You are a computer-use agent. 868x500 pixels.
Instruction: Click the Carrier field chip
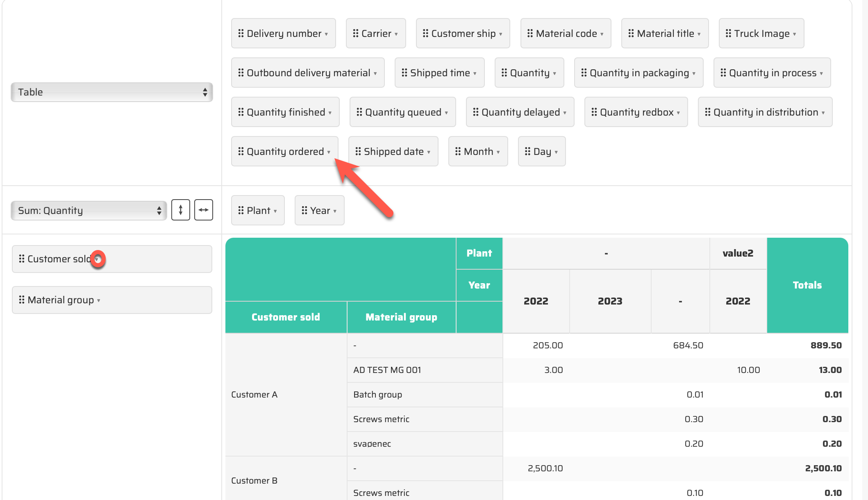[375, 33]
